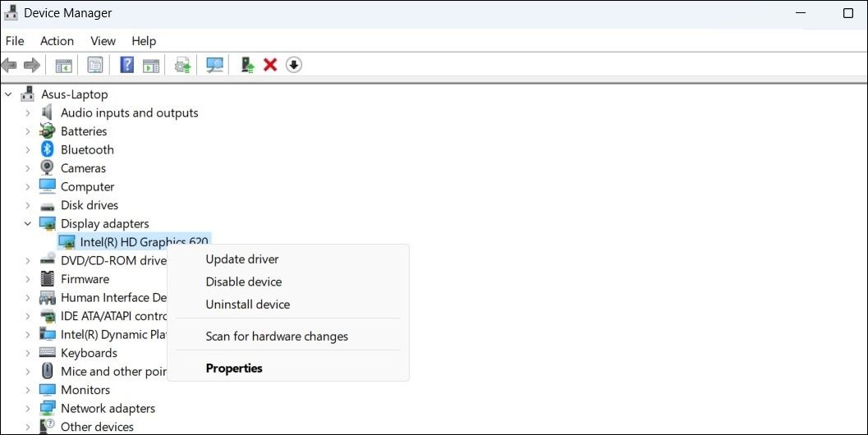This screenshot has height=435, width=868.
Task: Click the Asus-Laptop label text
Action: click(x=74, y=94)
